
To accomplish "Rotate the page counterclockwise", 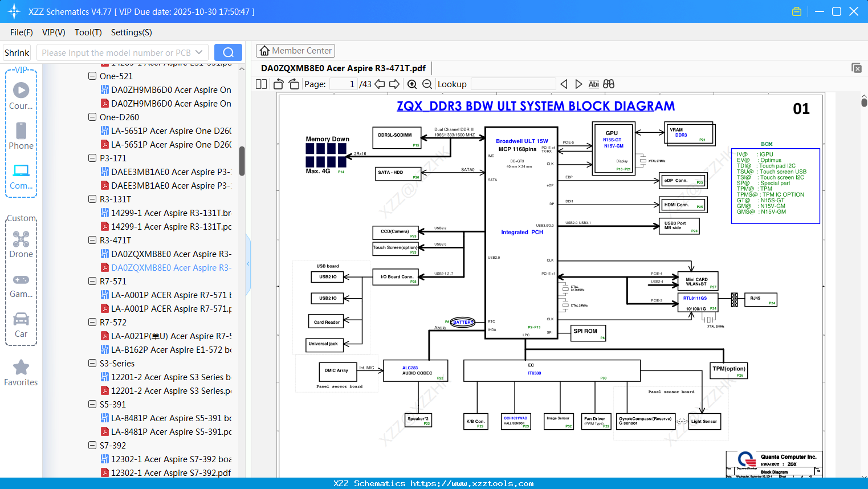I will pos(279,84).
